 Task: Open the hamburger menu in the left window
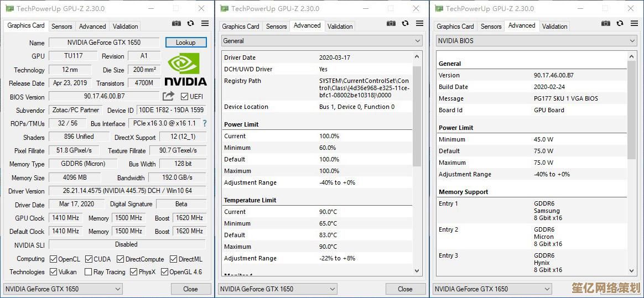(x=205, y=23)
